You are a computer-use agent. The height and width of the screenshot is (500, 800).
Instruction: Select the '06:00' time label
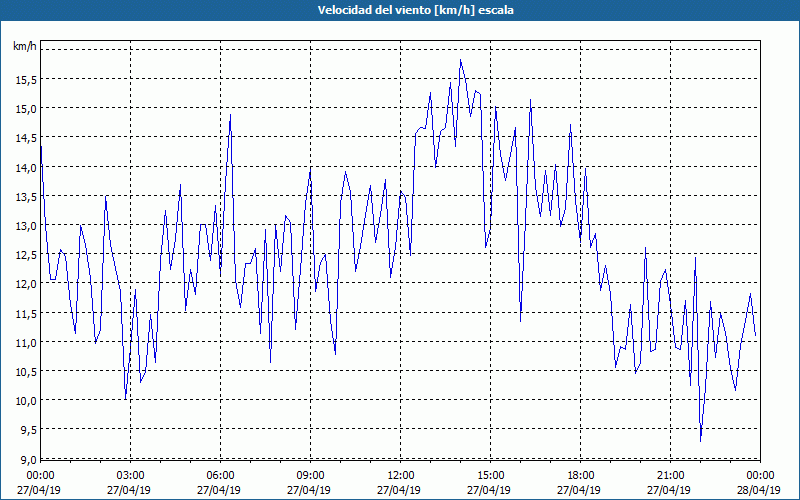pos(221,476)
